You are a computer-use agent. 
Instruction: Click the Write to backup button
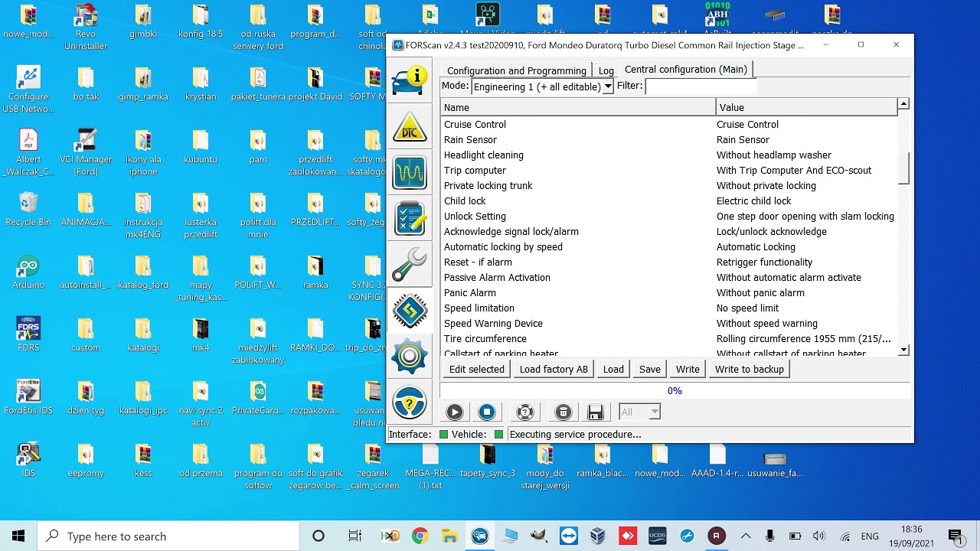click(750, 369)
